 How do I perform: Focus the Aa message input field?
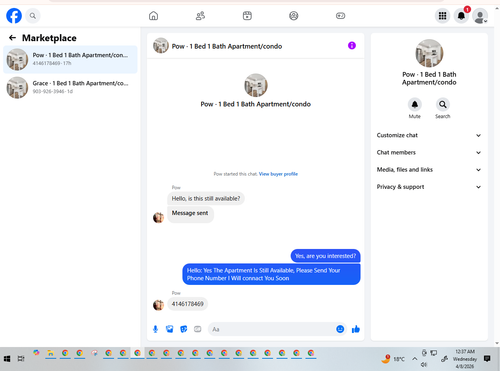[x=272, y=329]
